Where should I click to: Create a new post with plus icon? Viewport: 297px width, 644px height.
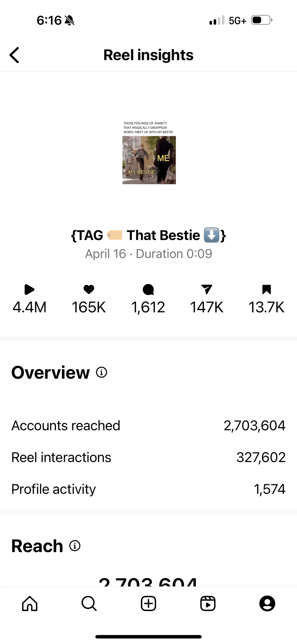click(148, 603)
